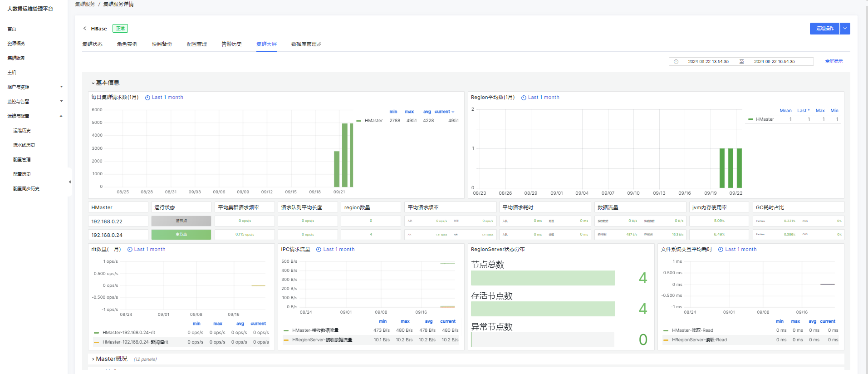Click Last 1 month in 文件系统交互平均耗时 panel
Viewport: 868px width, 374px height.
tap(741, 250)
